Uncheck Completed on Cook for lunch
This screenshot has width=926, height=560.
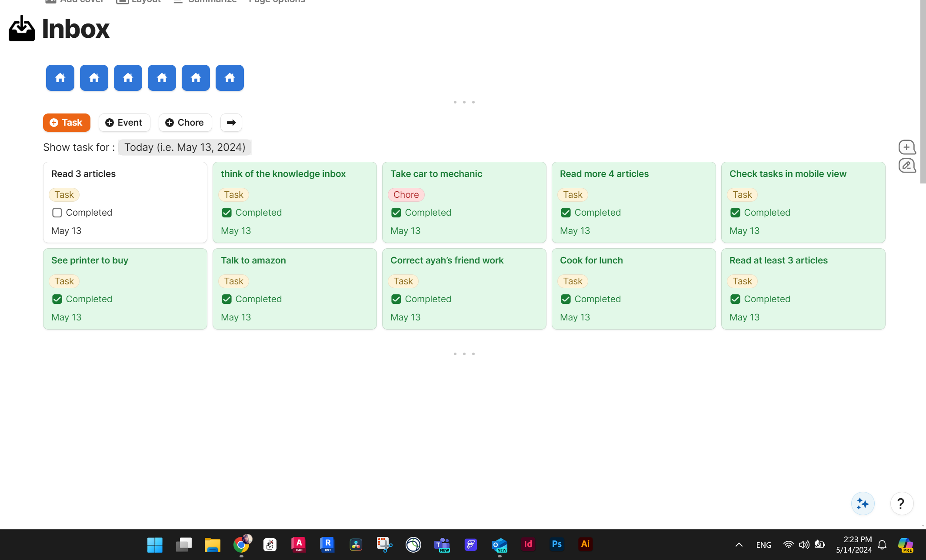[x=566, y=299]
